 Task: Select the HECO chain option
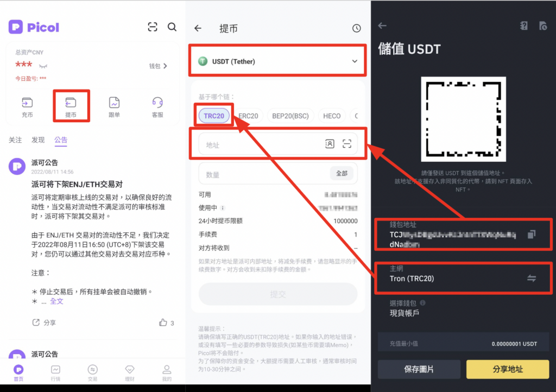[332, 116]
